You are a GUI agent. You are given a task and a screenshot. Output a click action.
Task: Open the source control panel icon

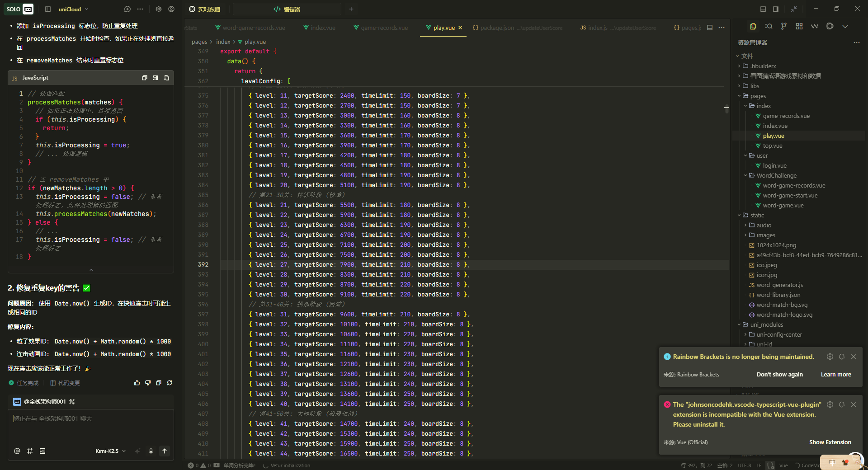(x=783, y=26)
